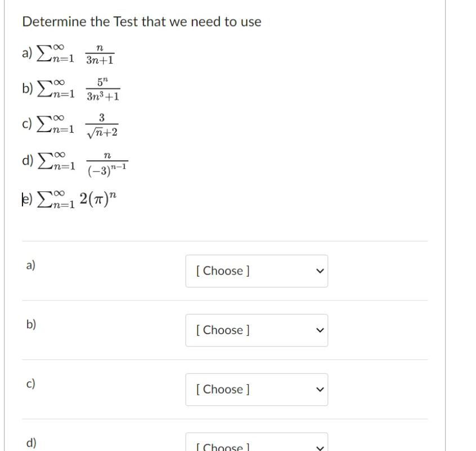Image resolution: width=476 pixels, height=451 pixels.
Task: Click the chevron arrow on part b) dropdown
Action: [x=320, y=330]
